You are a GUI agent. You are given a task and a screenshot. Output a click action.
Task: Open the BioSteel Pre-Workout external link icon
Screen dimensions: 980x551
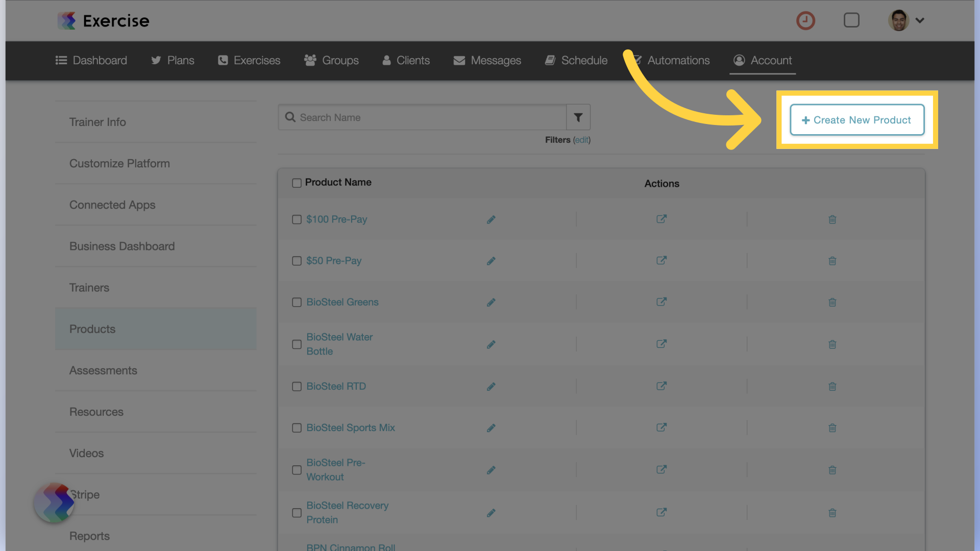661,469
